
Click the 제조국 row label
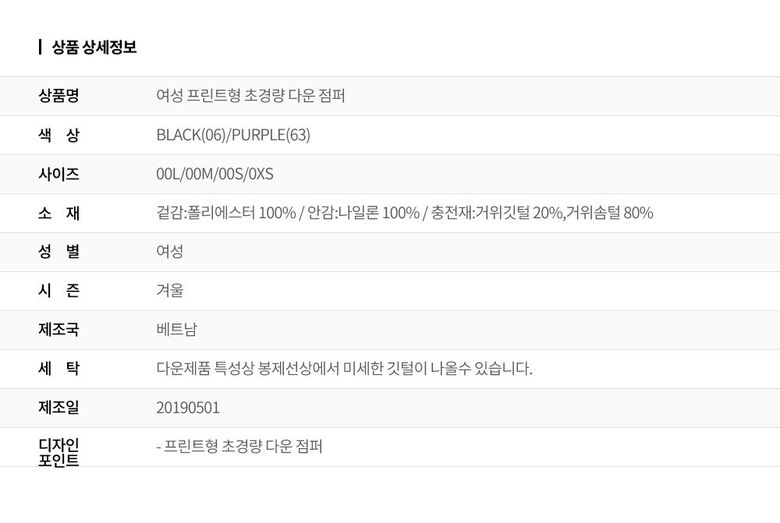59,330
